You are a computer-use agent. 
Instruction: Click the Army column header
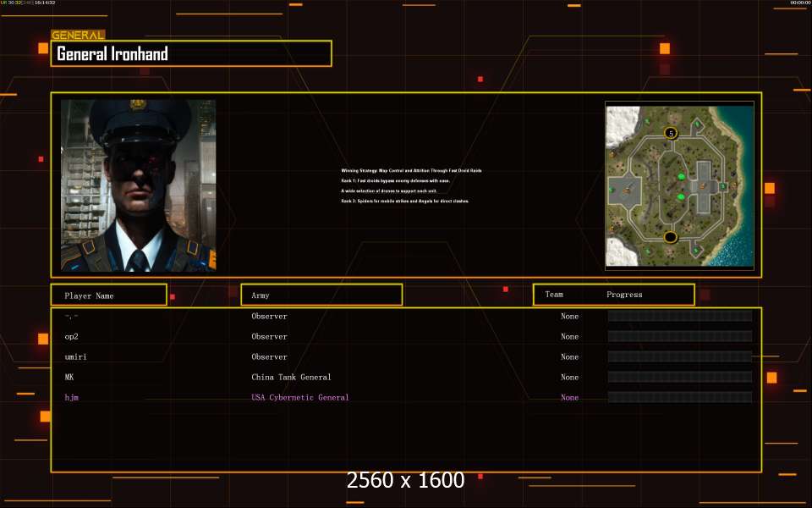coord(321,295)
